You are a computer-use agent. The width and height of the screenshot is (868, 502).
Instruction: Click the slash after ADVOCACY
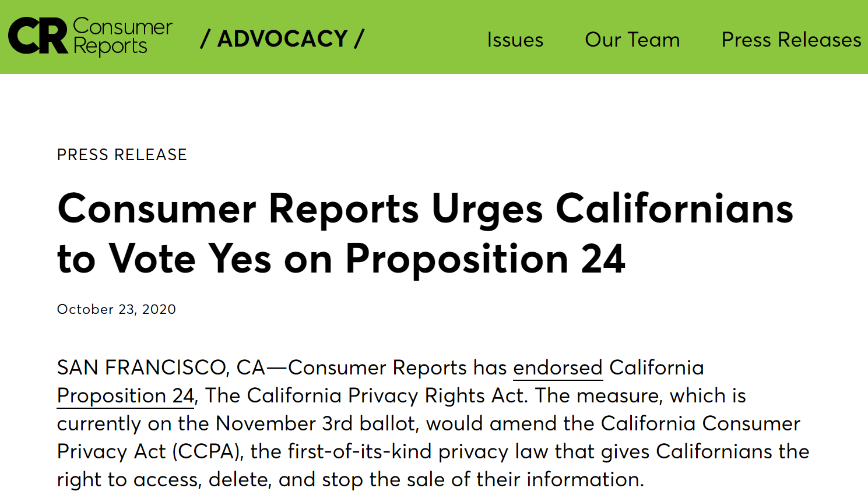tap(359, 39)
